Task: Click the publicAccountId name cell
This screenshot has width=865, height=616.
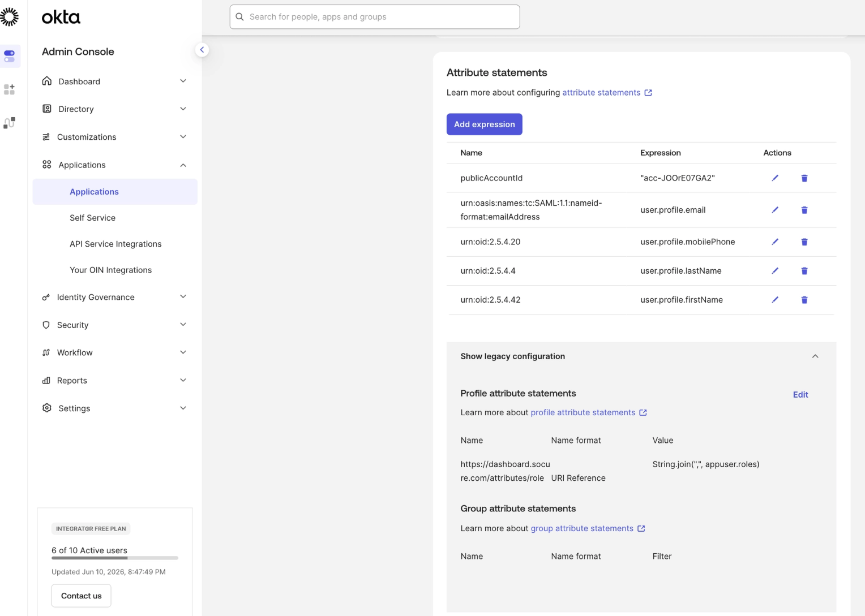Action: pyautogui.click(x=491, y=178)
